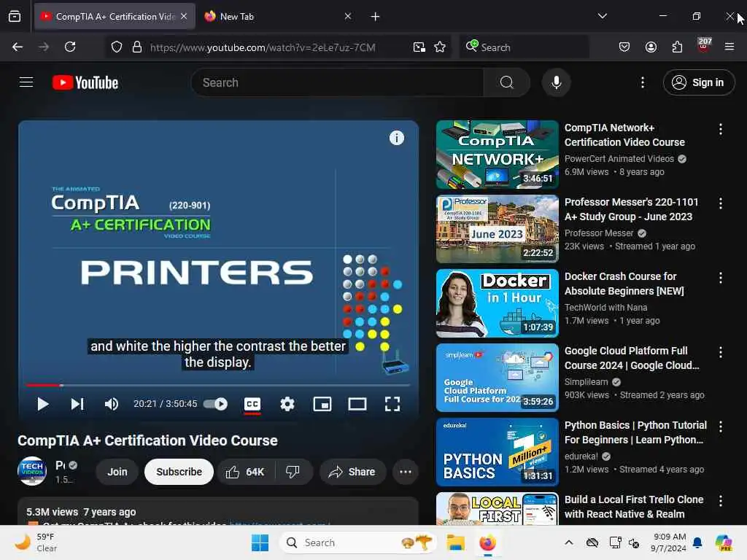Visit PowerCert Animated Videos channel link
The height and width of the screenshot is (560, 747).
619,158
